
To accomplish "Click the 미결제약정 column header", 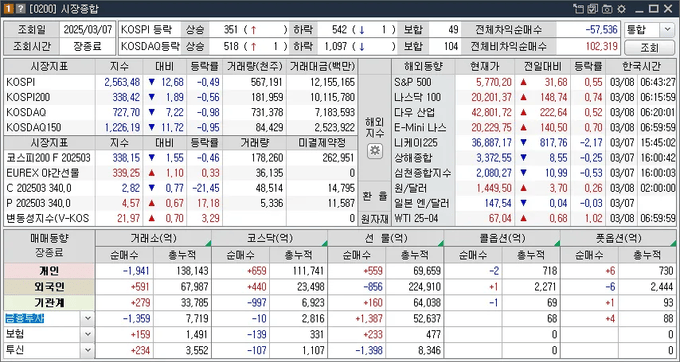I will click(x=322, y=143).
